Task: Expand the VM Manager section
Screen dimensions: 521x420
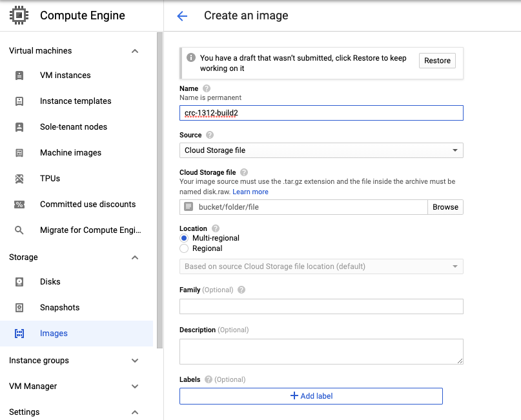Action: click(x=135, y=386)
